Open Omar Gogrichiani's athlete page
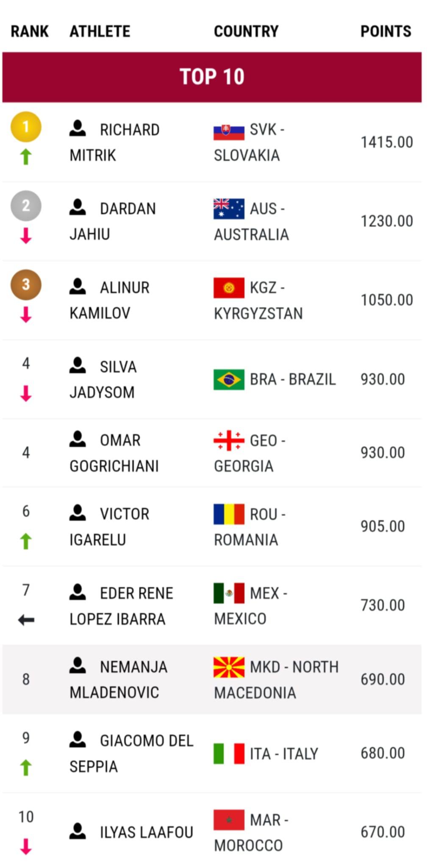 click(114, 453)
